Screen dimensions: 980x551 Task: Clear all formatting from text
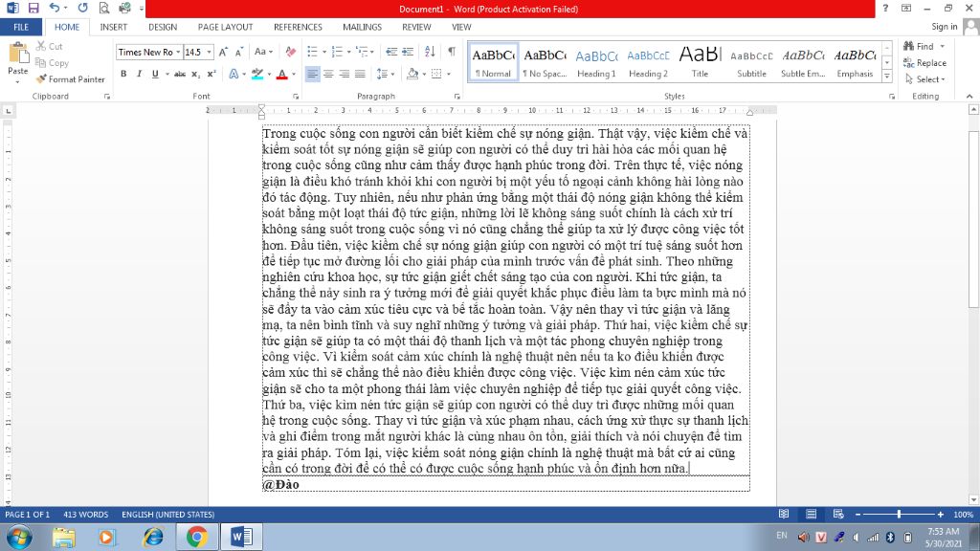[291, 52]
